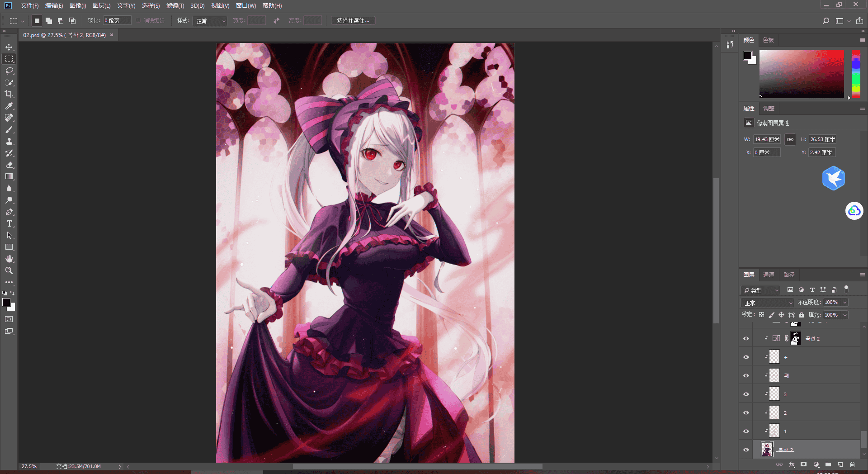Click the hue slider strip in color panel
Viewport: 868px width, 474px height.
(856, 74)
